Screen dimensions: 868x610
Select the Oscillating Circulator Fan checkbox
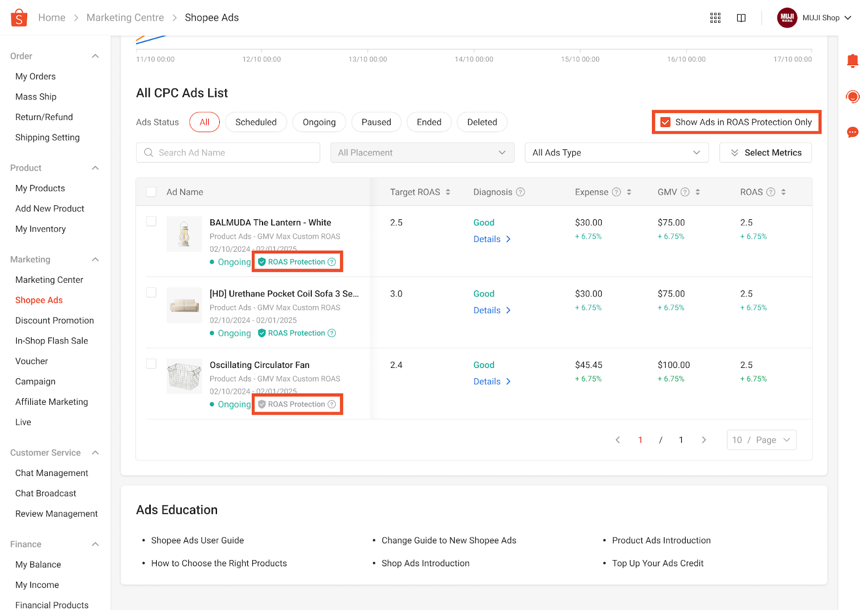click(151, 364)
